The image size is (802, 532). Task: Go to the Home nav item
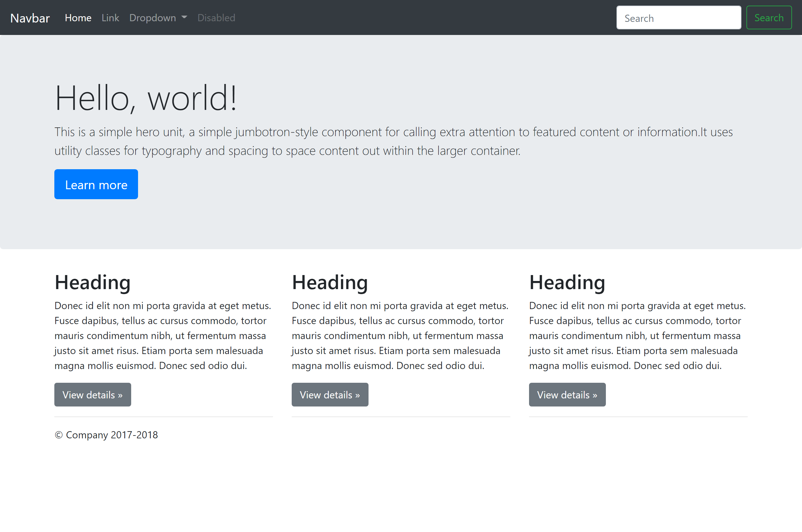78,18
